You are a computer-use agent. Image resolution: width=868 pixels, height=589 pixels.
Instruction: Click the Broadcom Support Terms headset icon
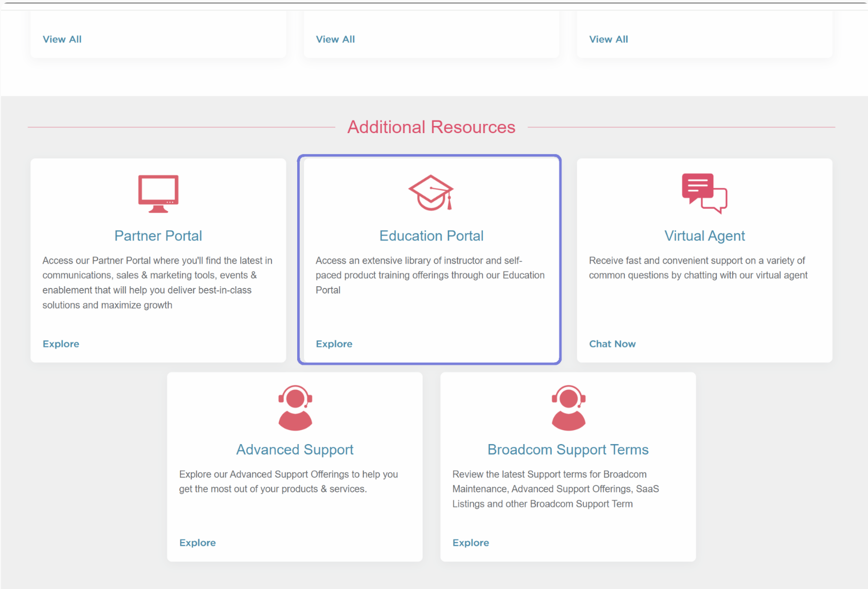coord(568,408)
